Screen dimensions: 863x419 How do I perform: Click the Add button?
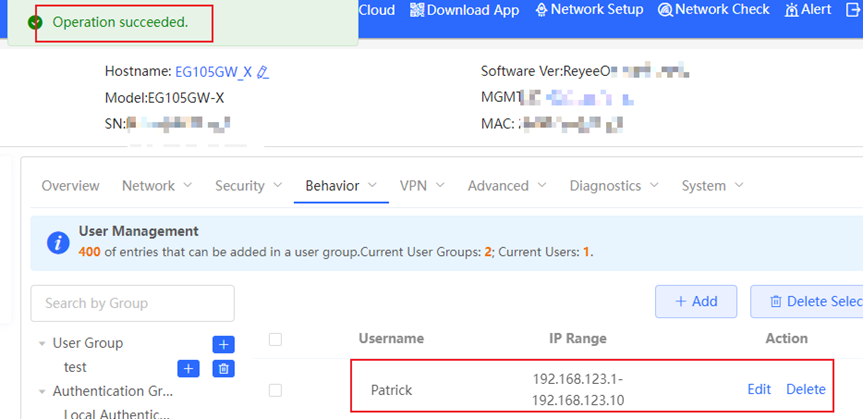click(x=696, y=302)
